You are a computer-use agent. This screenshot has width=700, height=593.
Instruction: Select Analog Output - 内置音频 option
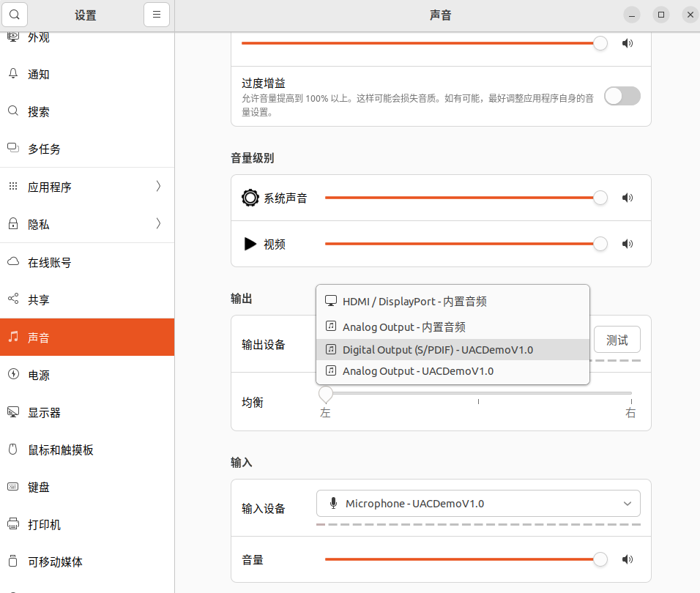453,327
